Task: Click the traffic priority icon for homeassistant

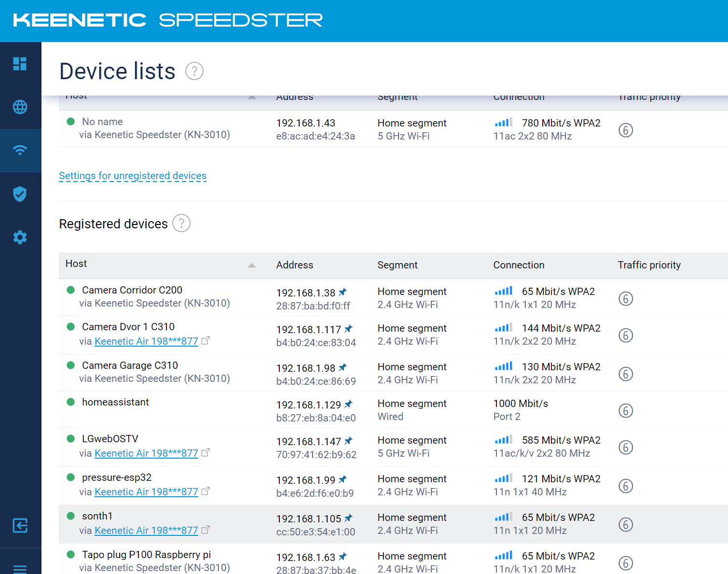Action: pyautogui.click(x=626, y=411)
